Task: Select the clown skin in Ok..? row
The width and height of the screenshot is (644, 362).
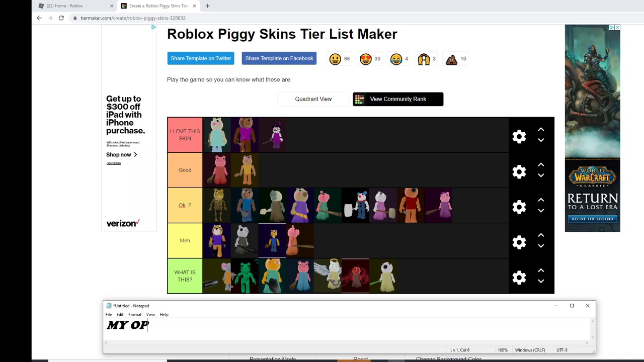Action: [x=356, y=205]
